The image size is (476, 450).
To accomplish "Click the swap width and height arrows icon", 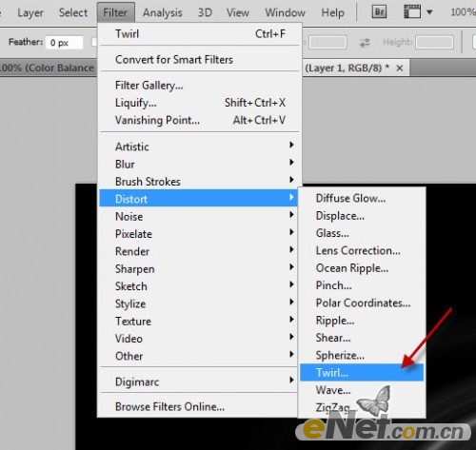I will (x=365, y=43).
